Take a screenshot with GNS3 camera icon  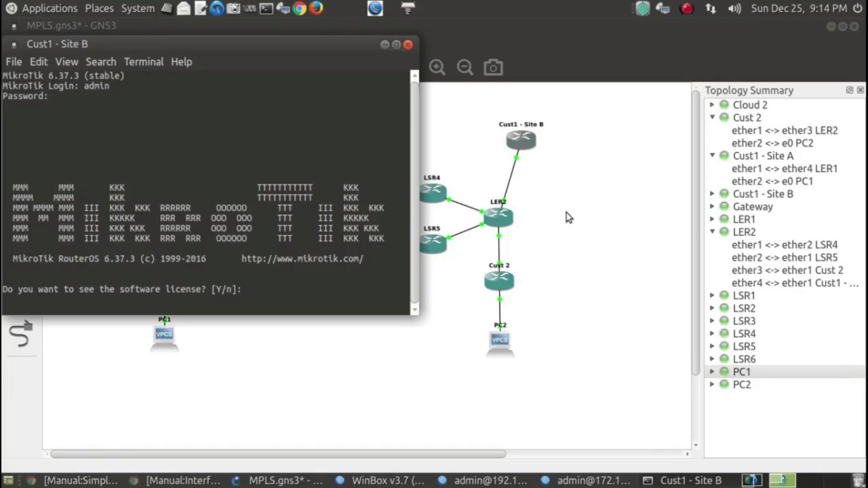point(493,67)
